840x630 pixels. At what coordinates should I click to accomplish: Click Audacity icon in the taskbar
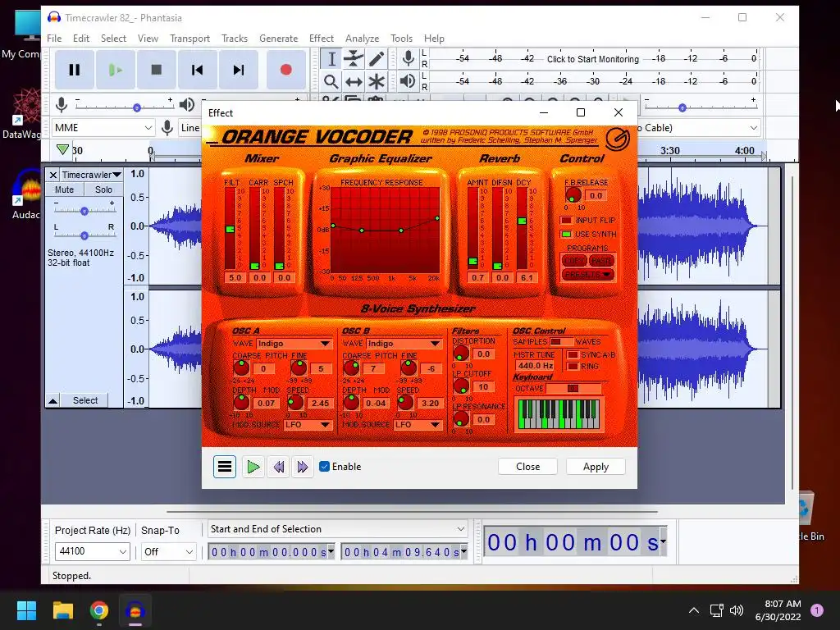click(x=135, y=610)
